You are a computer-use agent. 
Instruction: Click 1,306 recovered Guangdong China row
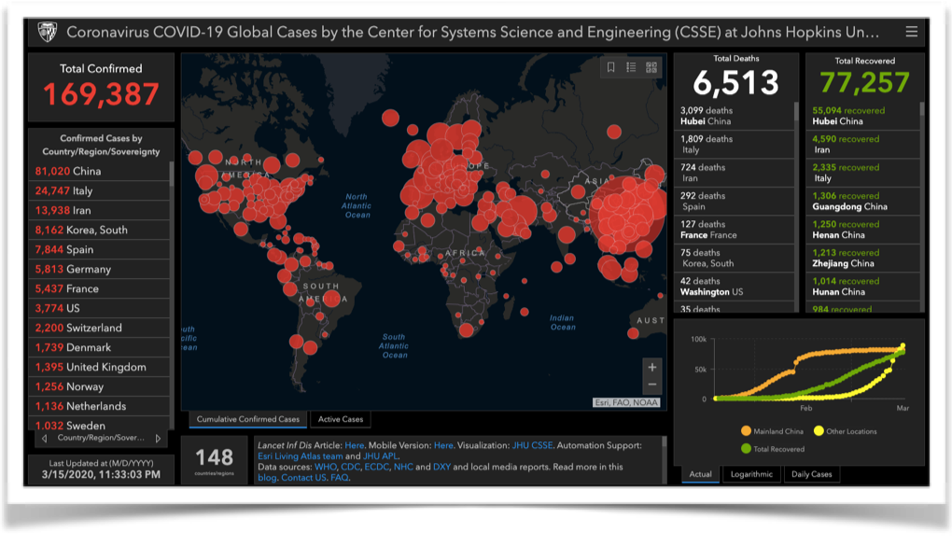click(x=862, y=201)
